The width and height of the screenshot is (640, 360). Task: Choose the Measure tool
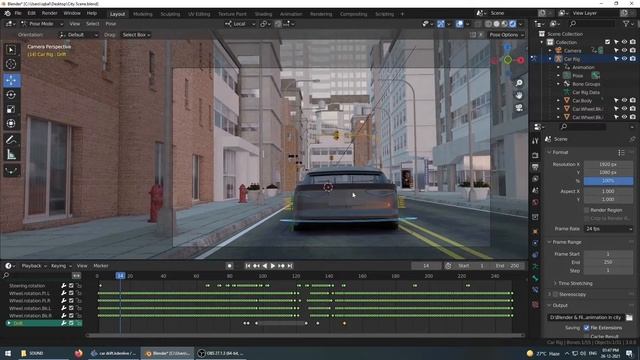pyautogui.click(x=11, y=154)
